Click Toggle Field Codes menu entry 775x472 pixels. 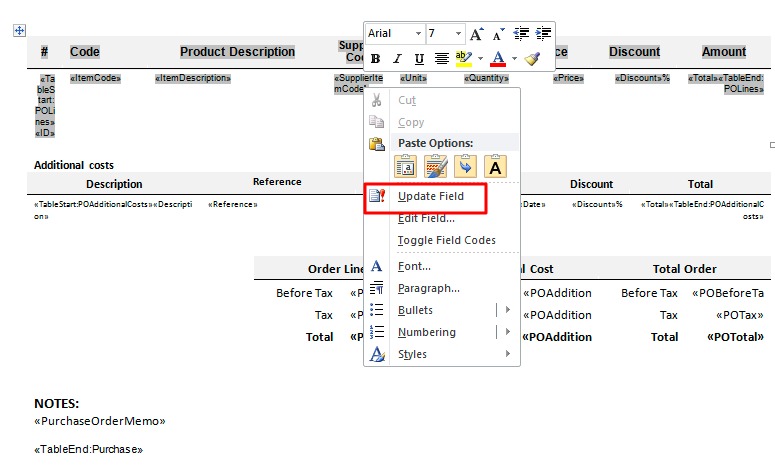tap(446, 240)
